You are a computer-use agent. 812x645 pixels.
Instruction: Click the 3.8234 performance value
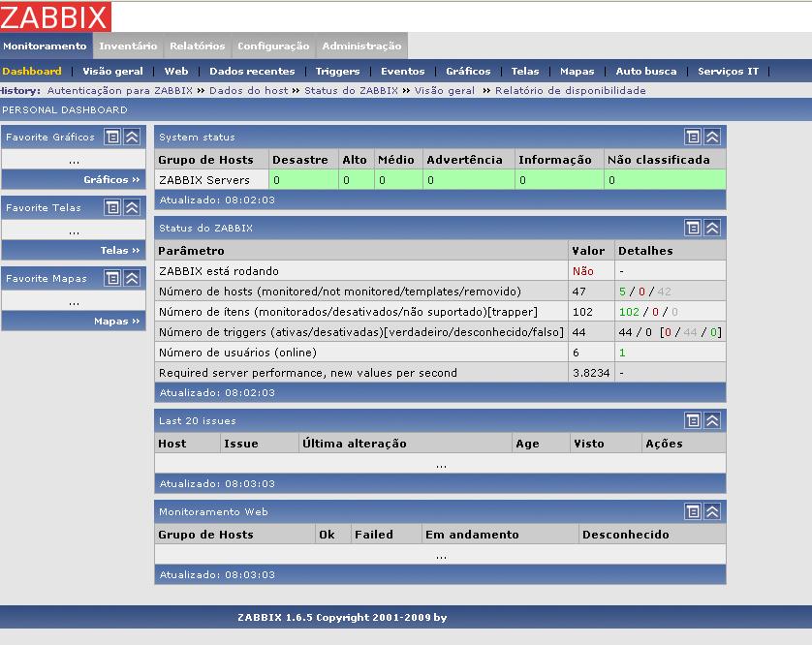pos(591,373)
